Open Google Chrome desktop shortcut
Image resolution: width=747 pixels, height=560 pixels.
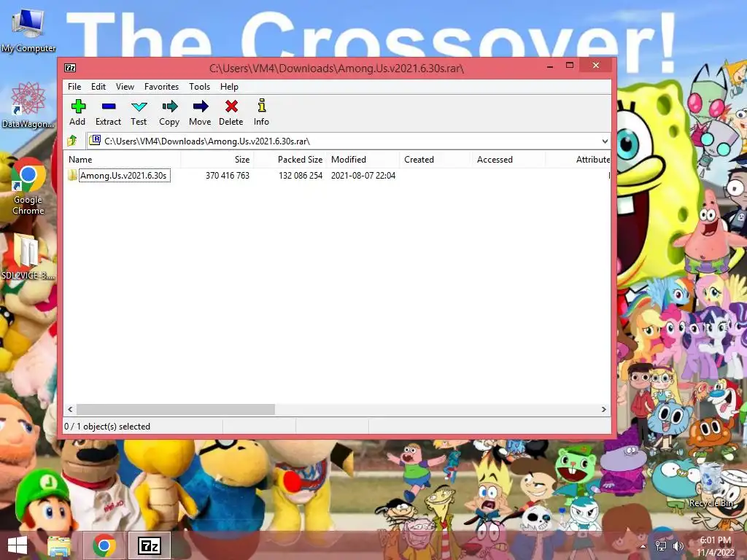click(28, 186)
